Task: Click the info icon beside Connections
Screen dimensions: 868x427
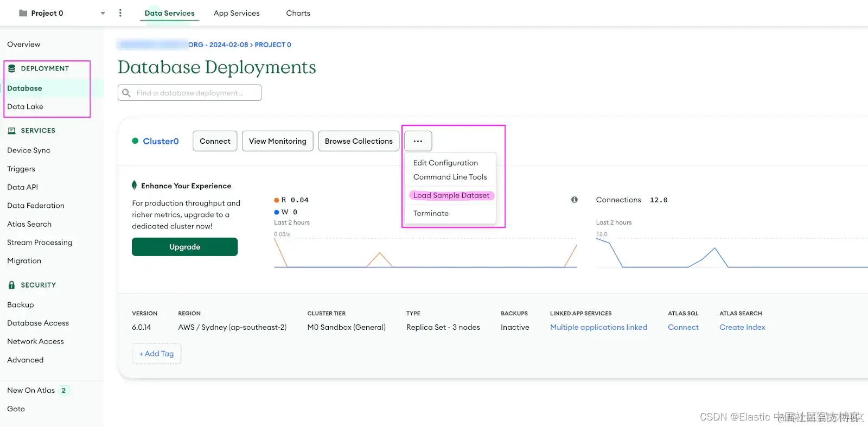Action: click(x=575, y=200)
